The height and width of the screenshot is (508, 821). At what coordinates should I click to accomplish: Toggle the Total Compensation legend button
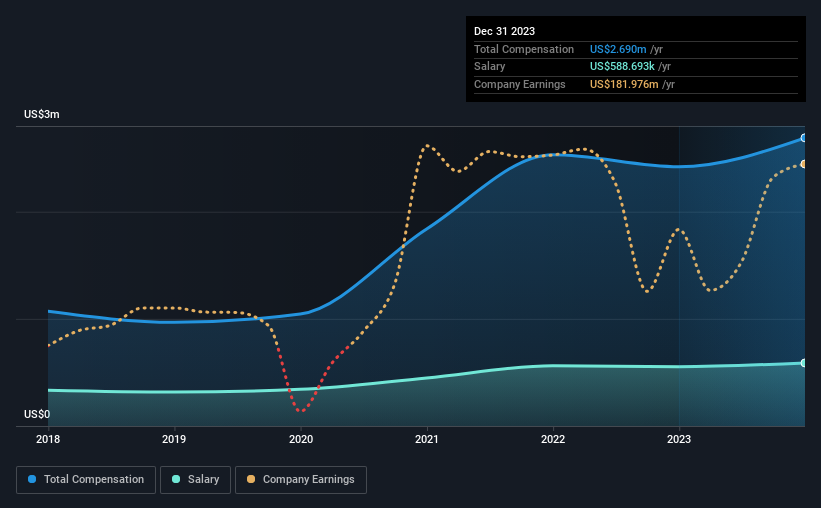86,480
